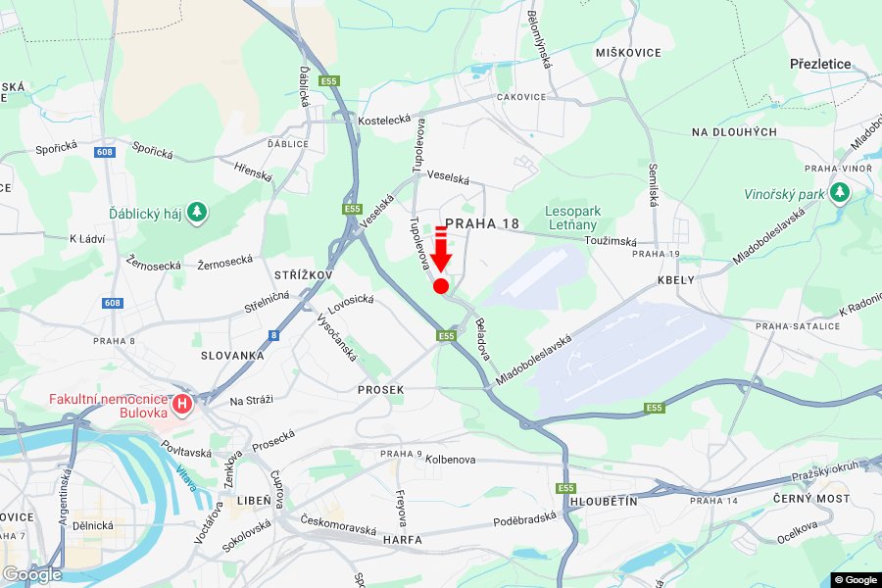
Task: Click the route 8 highway badge
Action: (x=274, y=335)
